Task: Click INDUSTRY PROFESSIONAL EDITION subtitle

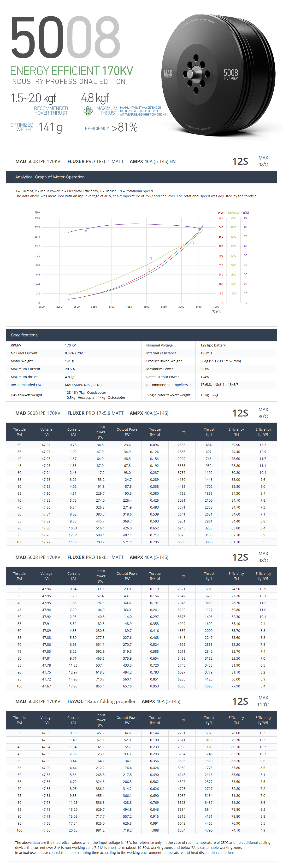Action: click(x=68, y=82)
